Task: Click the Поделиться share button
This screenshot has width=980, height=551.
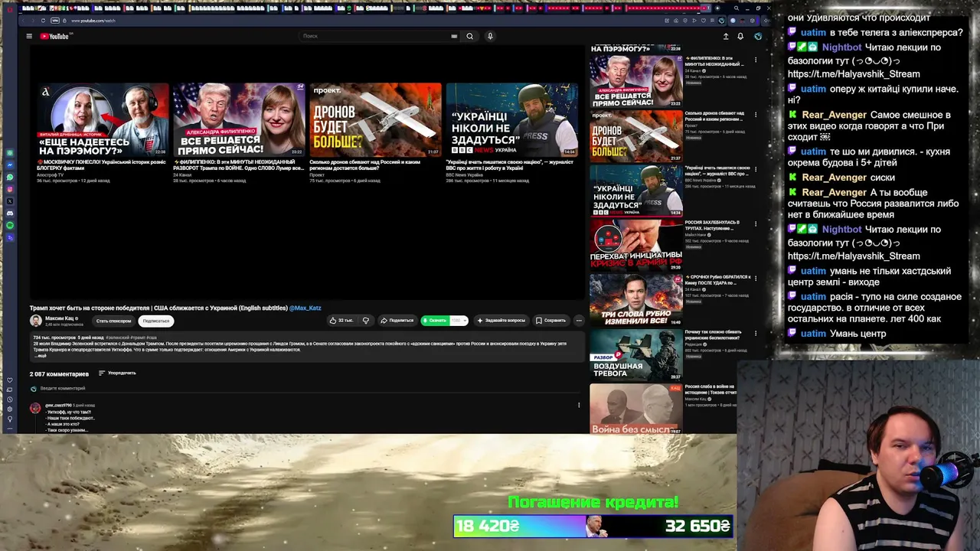Action: pyautogui.click(x=397, y=321)
